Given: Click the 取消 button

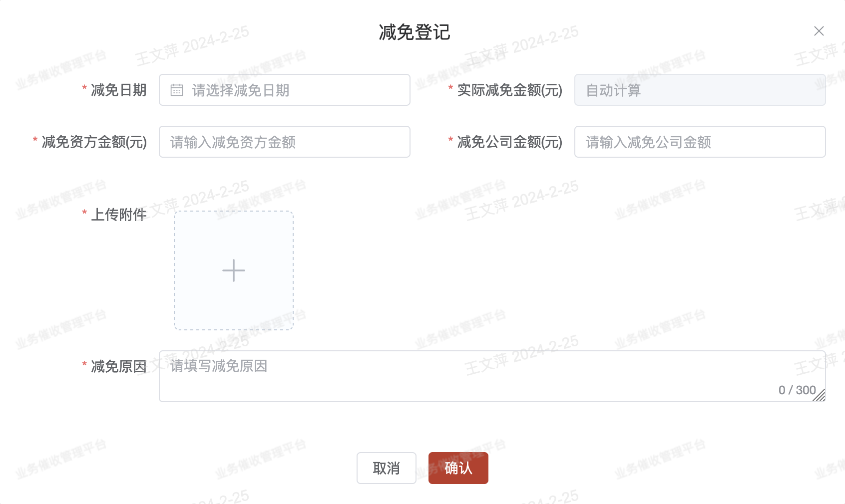Looking at the screenshot, I should [x=387, y=468].
